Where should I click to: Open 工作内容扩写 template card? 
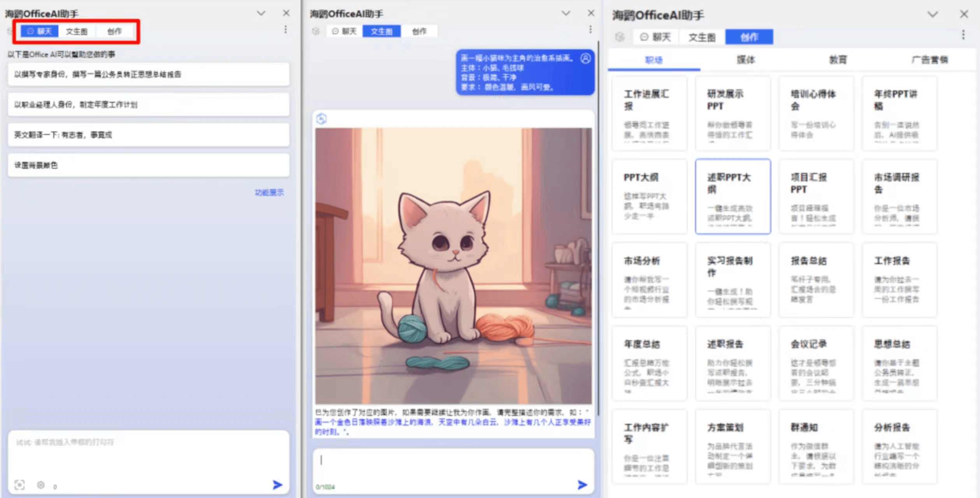click(x=649, y=447)
